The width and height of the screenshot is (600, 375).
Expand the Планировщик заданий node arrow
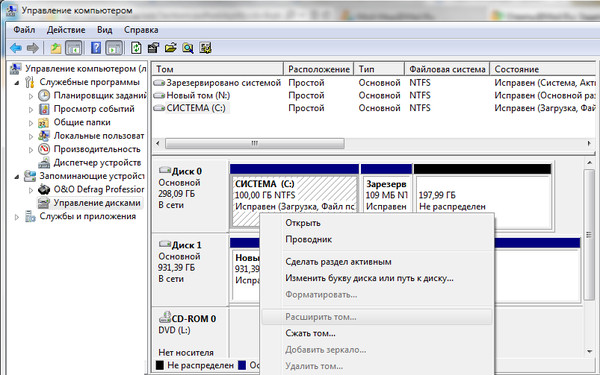click(31, 96)
